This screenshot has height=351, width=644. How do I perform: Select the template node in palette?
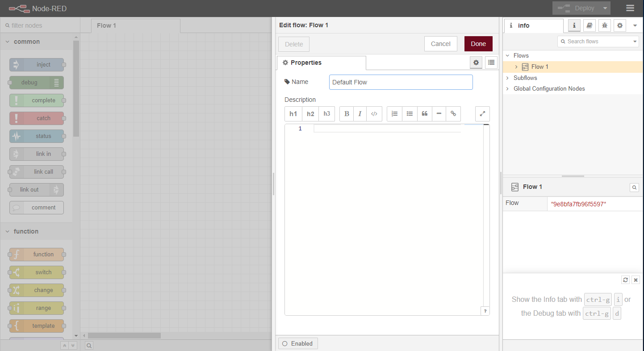click(37, 326)
